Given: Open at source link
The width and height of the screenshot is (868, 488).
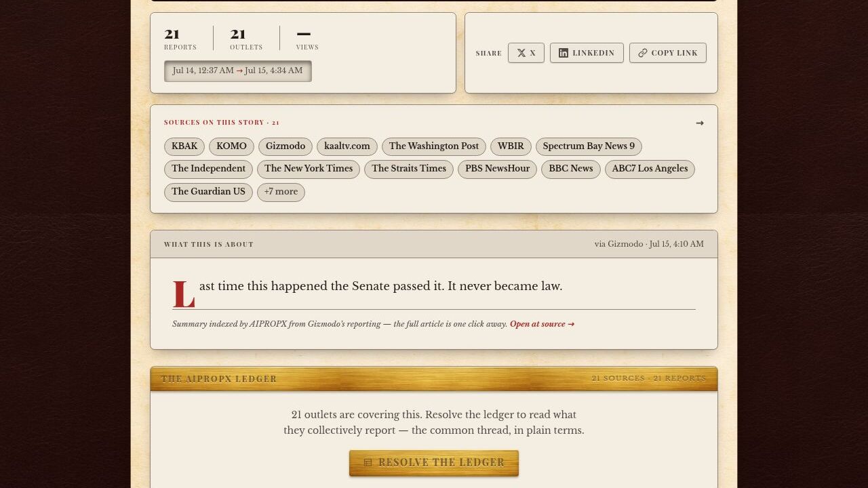Looking at the screenshot, I should click(x=542, y=324).
